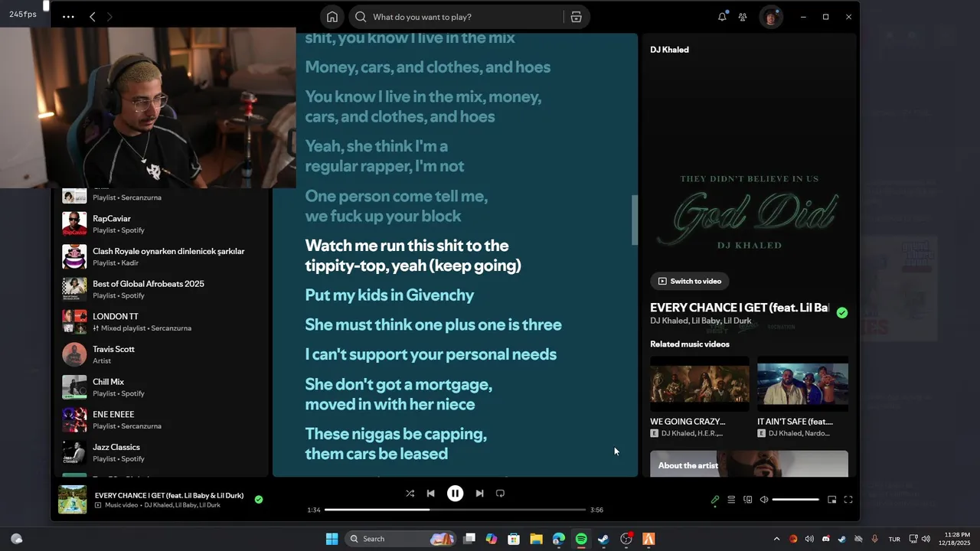980x551 pixels.
Task: Click the Travis Scott artist thumbnail
Action: 74,354
